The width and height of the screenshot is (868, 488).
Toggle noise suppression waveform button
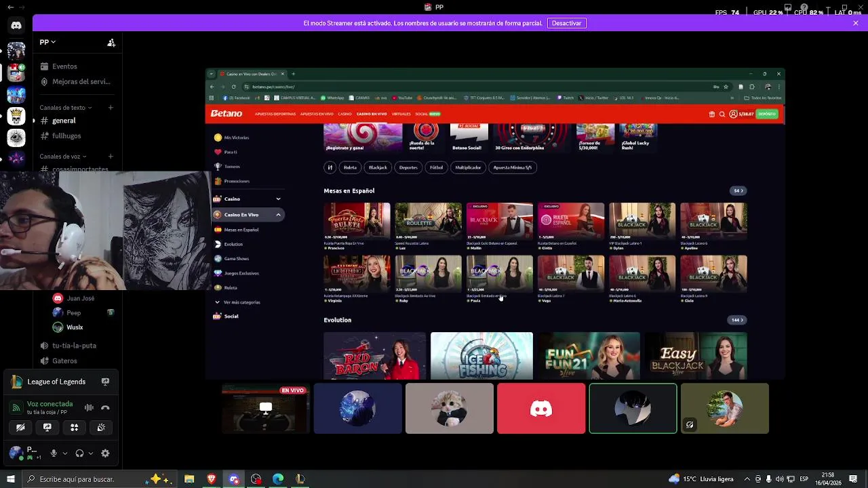[89, 407]
